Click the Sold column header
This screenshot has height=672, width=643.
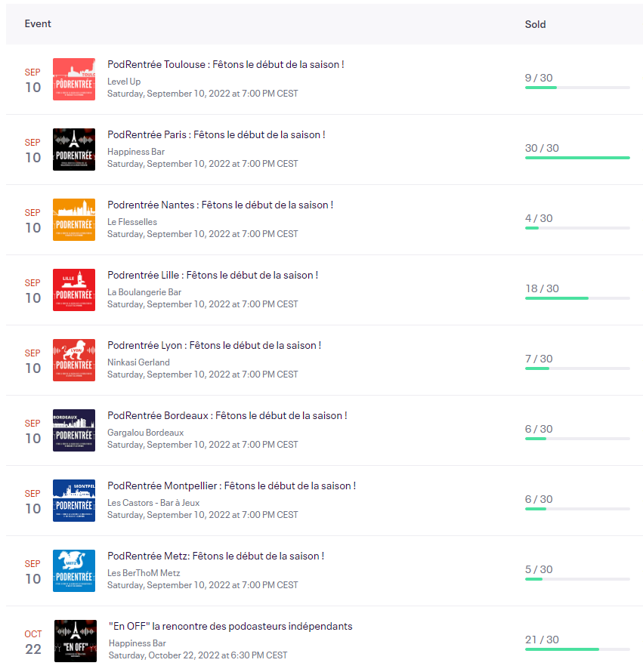(536, 24)
